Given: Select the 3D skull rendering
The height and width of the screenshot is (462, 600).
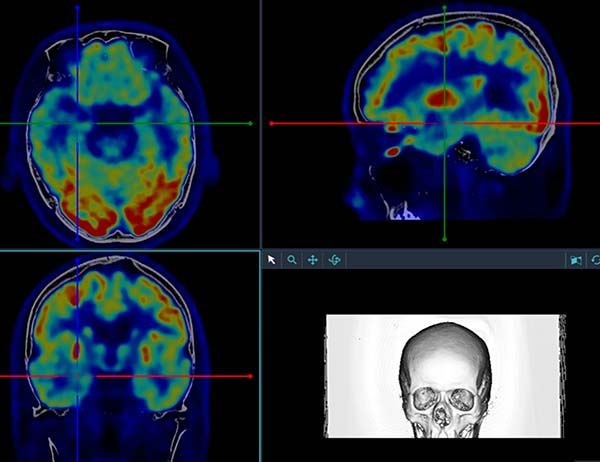Looking at the screenshot, I should [443, 376].
